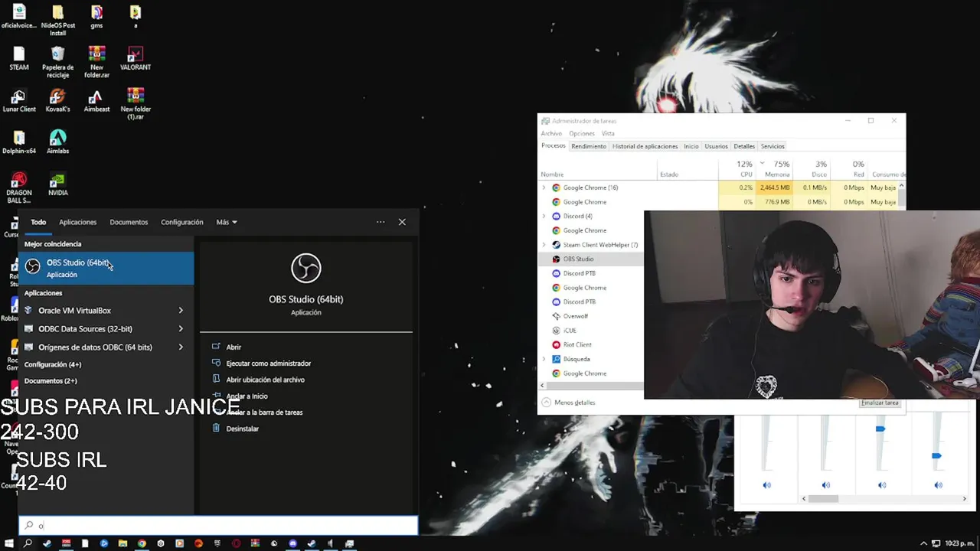980x551 pixels.
Task: Expand Oracle VM VirtualBox result arrow
Action: tap(181, 311)
